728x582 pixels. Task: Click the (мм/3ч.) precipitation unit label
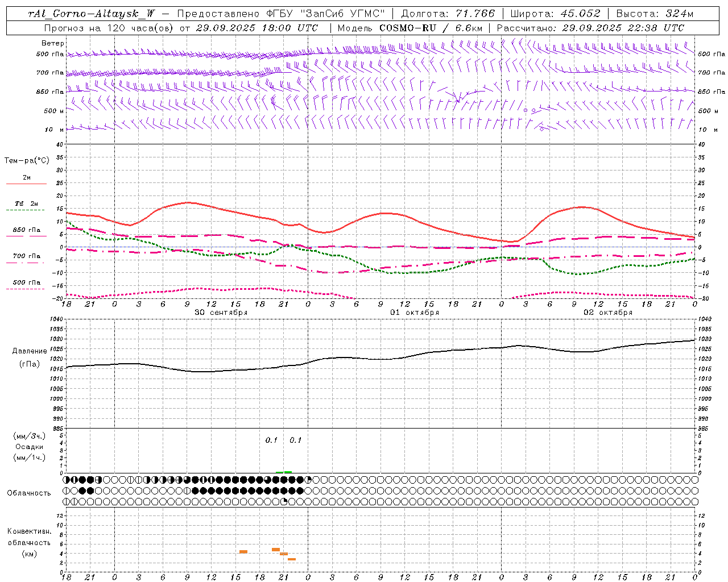[x=30, y=436]
